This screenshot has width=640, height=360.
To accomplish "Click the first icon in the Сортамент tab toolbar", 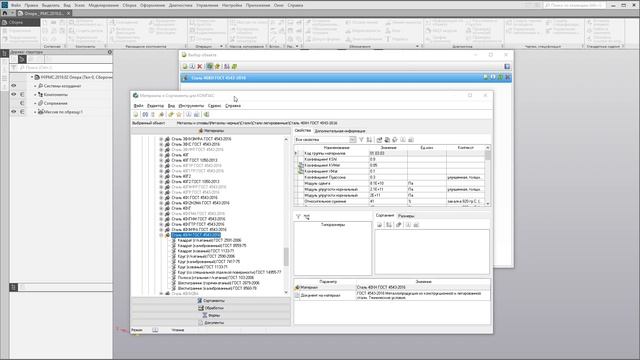I will 379,225.
